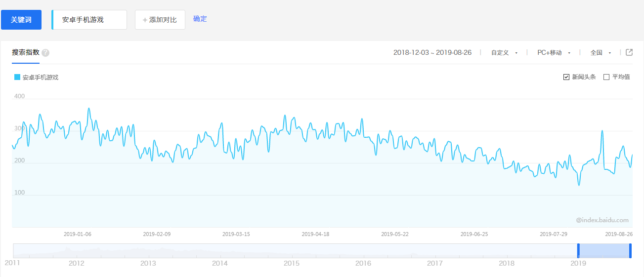Enable the 平均值 checkbox
Viewport: 644px width, 277px height.
coord(606,77)
